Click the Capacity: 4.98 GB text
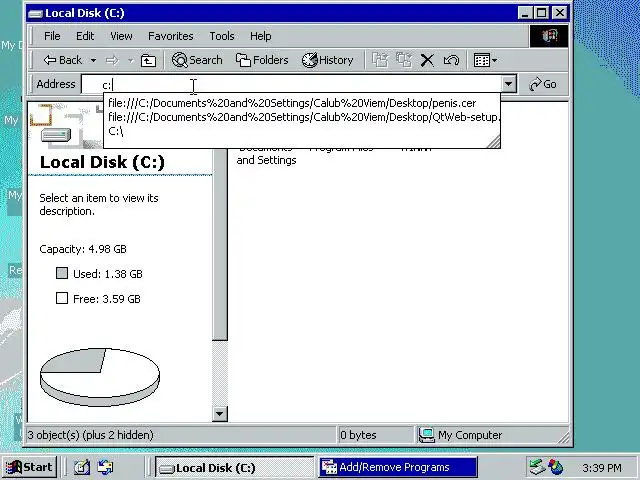The width and height of the screenshot is (640, 480). (x=83, y=249)
